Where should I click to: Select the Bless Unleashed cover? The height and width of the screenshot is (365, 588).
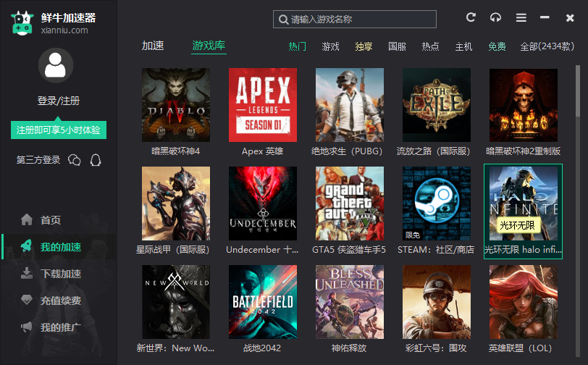pos(350,302)
